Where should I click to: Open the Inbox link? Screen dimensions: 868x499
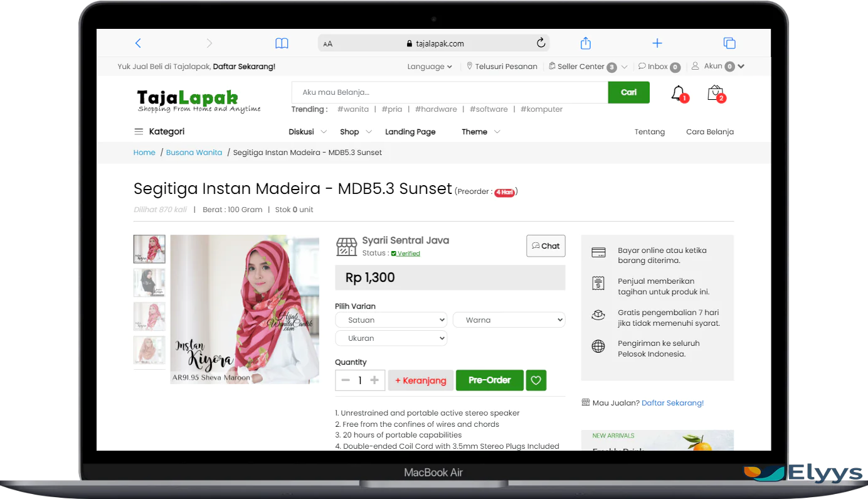click(x=659, y=67)
